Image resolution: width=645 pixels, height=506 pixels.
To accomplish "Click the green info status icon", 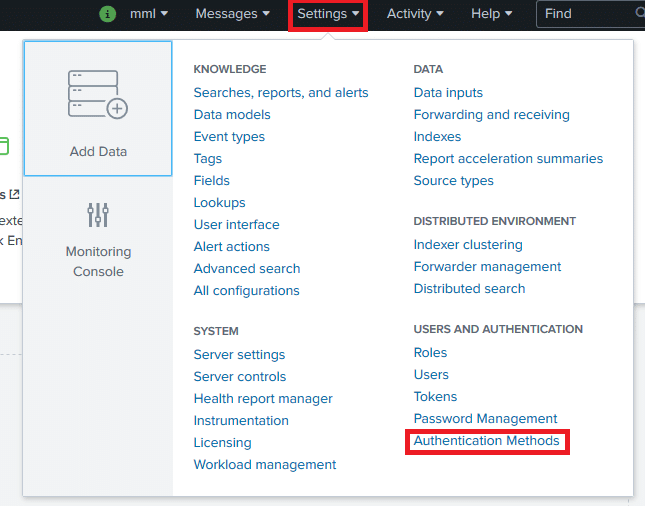I will tap(108, 14).
